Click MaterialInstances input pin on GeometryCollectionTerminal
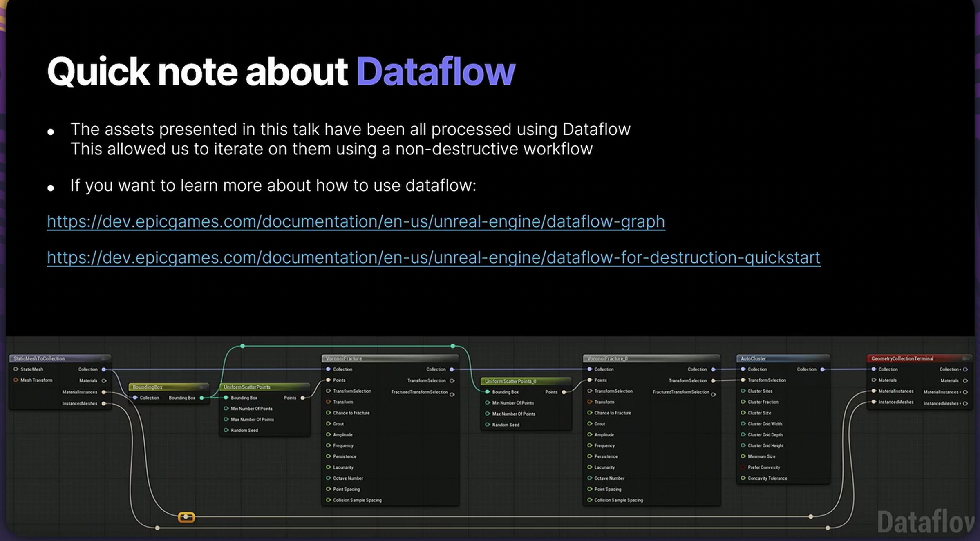This screenshot has height=541, width=980. pos(874,391)
